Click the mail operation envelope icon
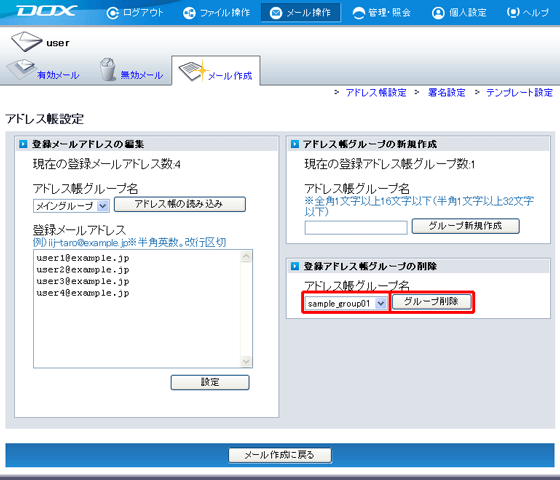Screen dimensions: 560x480 tap(276, 13)
